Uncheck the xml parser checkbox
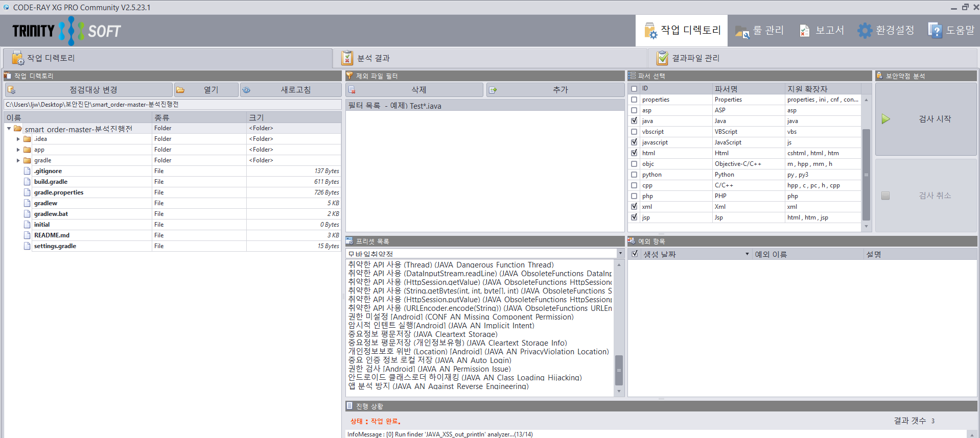The width and height of the screenshot is (980, 438). tap(634, 207)
